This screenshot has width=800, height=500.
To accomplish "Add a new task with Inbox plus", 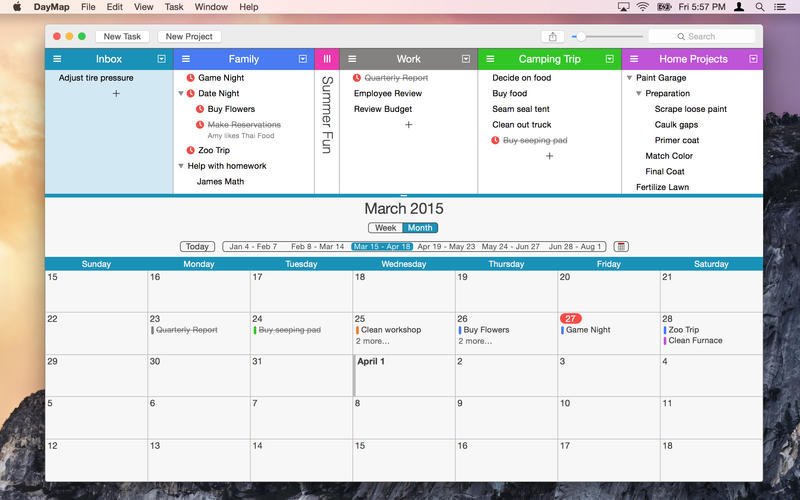I will tap(116, 94).
